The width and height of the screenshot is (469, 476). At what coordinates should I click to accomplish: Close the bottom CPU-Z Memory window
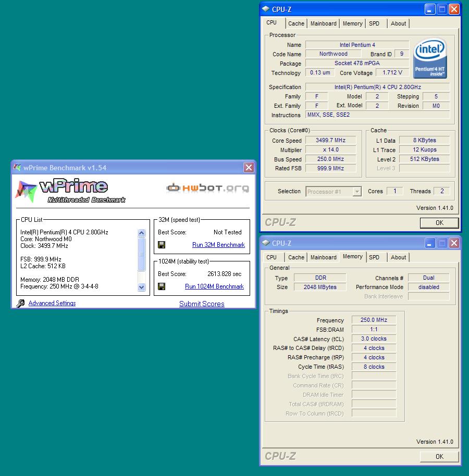(454, 243)
